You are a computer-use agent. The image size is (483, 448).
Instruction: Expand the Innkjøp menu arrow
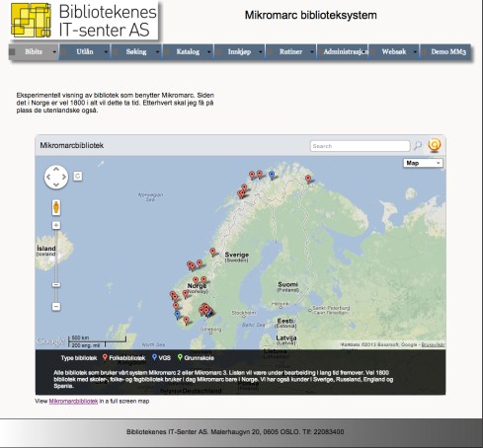click(x=261, y=52)
